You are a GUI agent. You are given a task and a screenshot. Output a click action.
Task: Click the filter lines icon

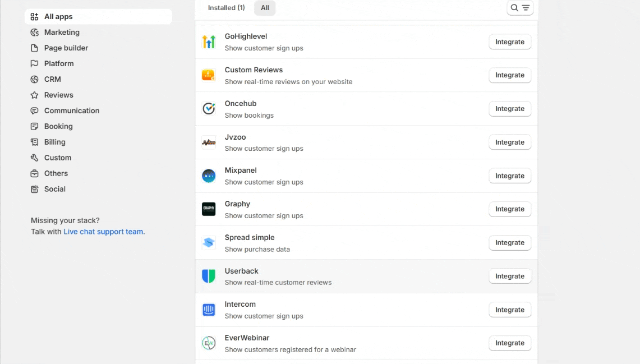(526, 8)
